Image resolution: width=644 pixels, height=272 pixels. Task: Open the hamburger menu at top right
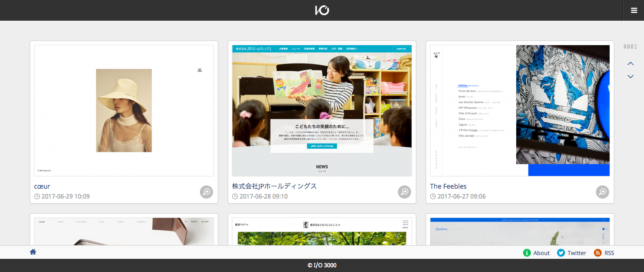click(634, 10)
